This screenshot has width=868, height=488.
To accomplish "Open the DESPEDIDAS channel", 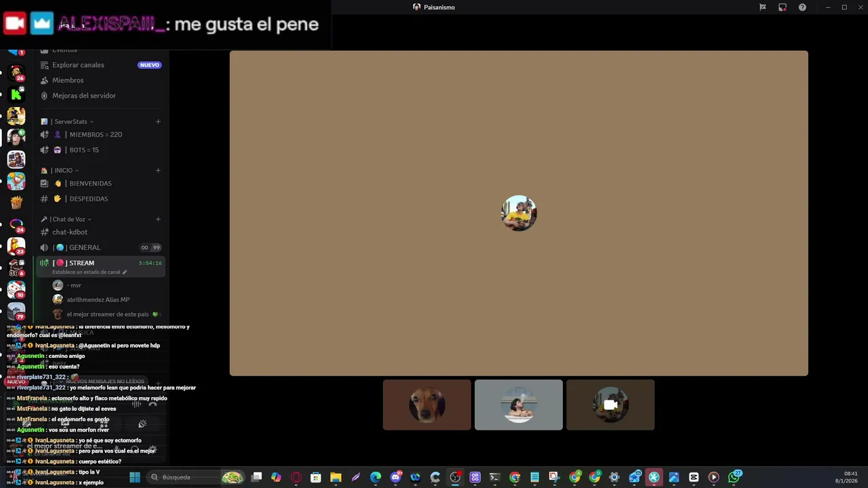I will point(100,199).
